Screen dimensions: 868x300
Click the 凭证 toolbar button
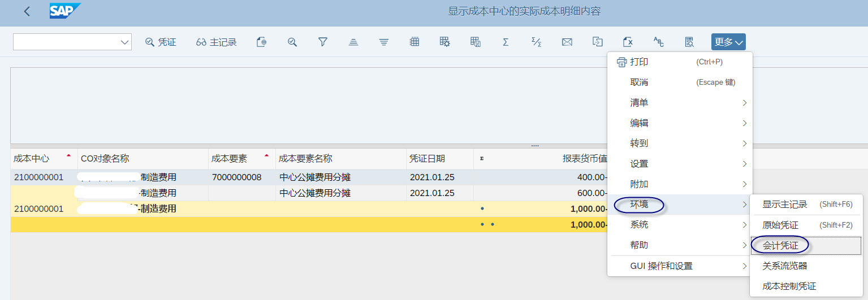tap(161, 42)
